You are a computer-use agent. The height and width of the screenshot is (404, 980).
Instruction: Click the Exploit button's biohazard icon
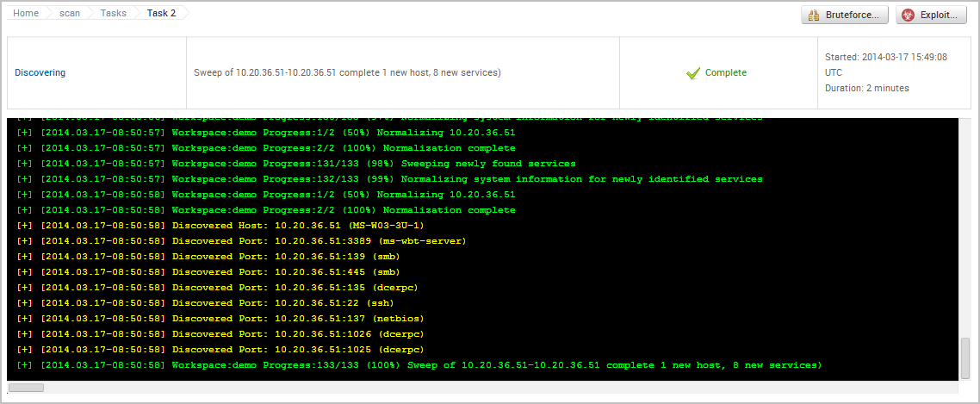(909, 16)
